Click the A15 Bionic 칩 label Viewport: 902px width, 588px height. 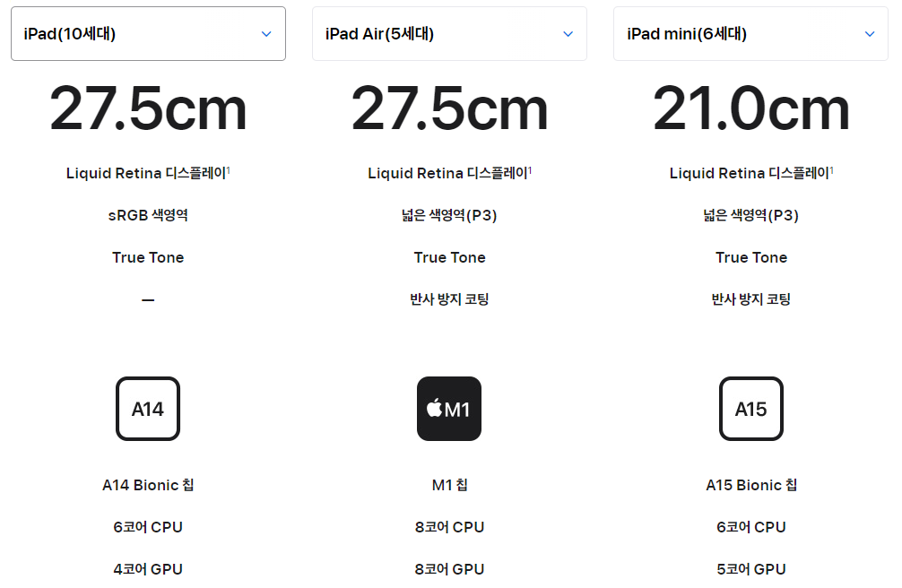pos(751,485)
